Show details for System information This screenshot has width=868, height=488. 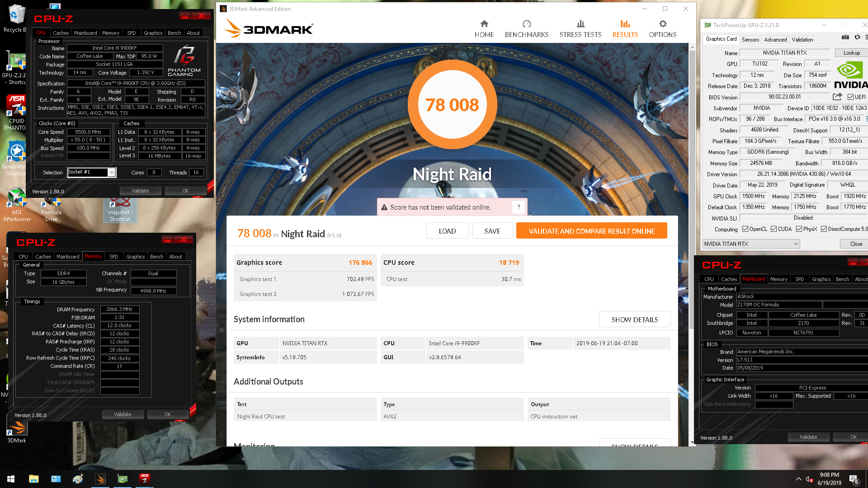634,319
